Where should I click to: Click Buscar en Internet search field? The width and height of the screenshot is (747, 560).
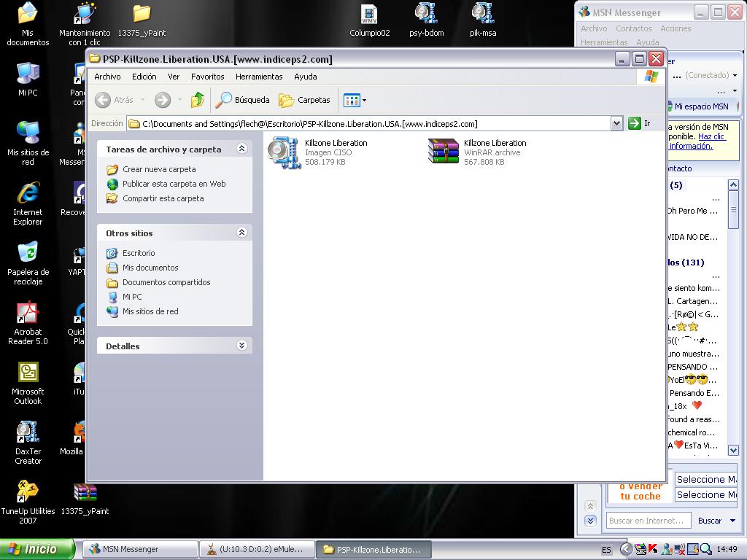pos(648,521)
